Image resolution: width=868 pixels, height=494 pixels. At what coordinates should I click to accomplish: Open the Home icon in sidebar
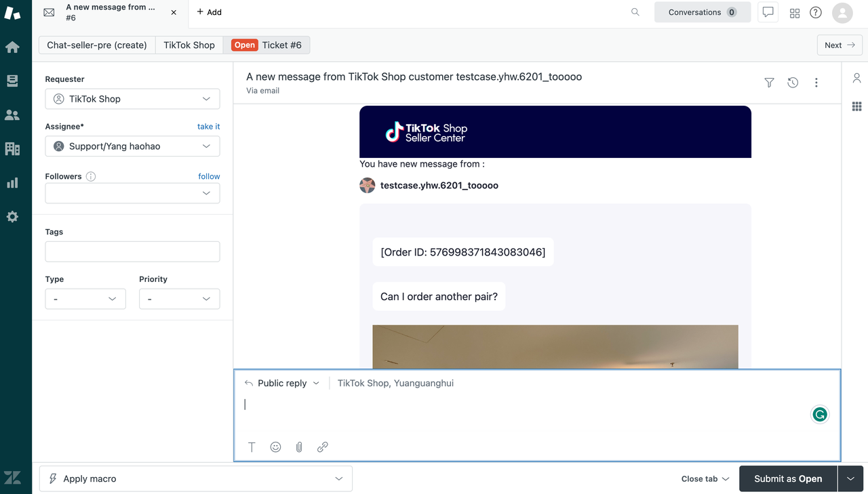(12, 47)
